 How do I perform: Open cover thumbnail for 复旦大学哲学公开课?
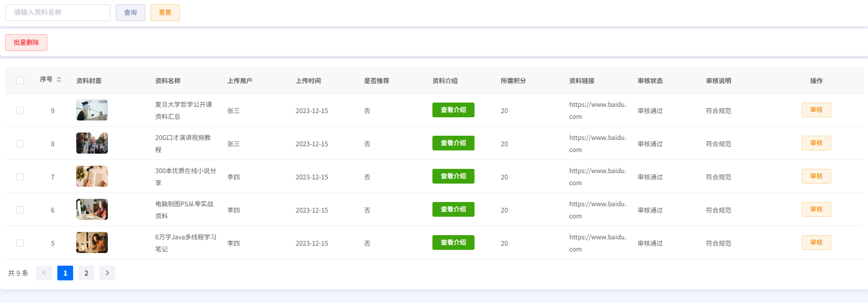click(92, 110)
